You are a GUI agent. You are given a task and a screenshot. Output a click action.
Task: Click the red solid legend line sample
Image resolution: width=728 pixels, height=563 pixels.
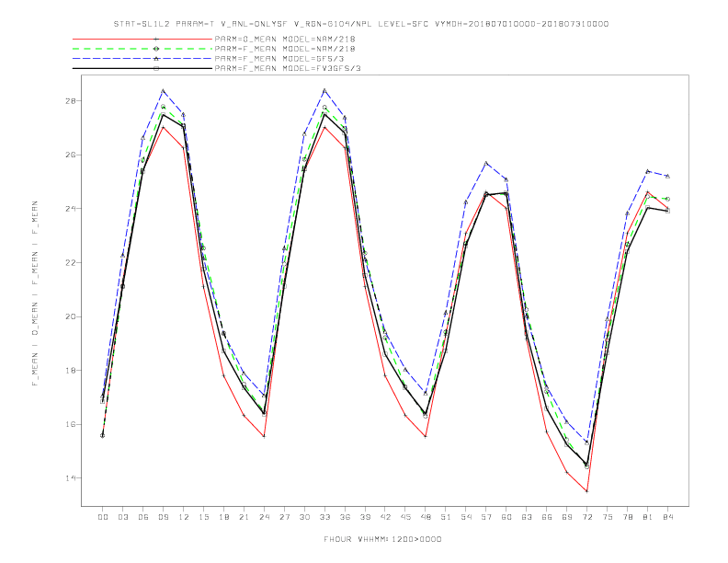(142, 39)
